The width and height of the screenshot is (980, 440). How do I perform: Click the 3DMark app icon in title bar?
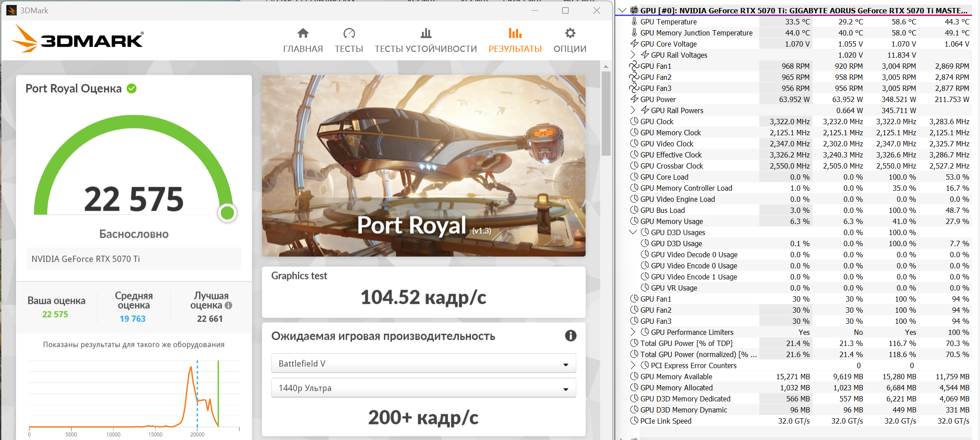click(12, 10)
